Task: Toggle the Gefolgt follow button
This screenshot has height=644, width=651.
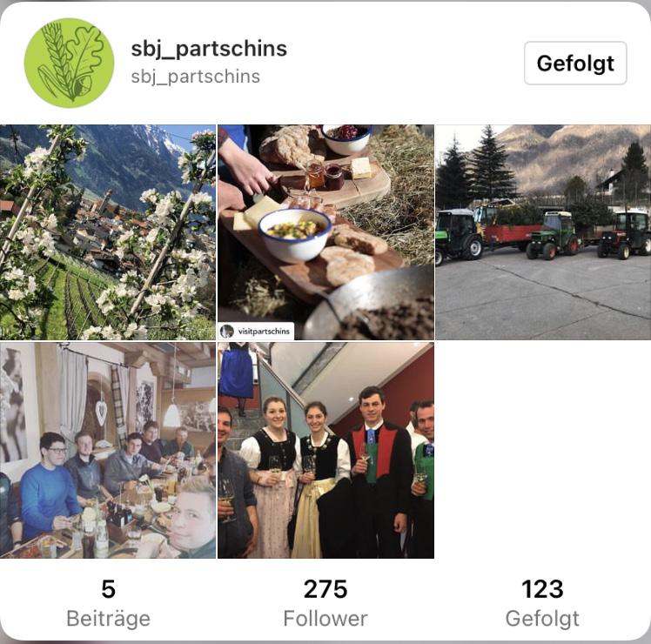Action: pos(575,64)
